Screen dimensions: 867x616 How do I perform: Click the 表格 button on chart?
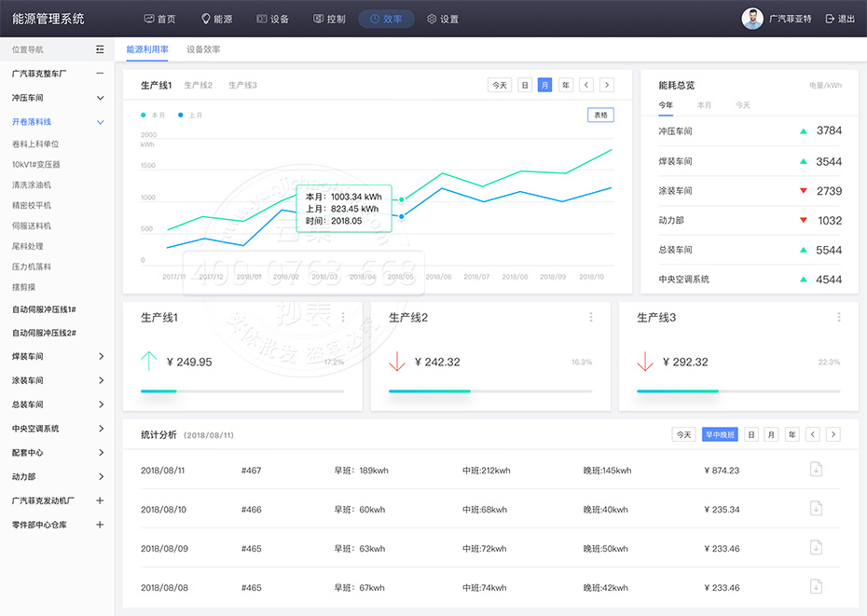pos(600,115)
